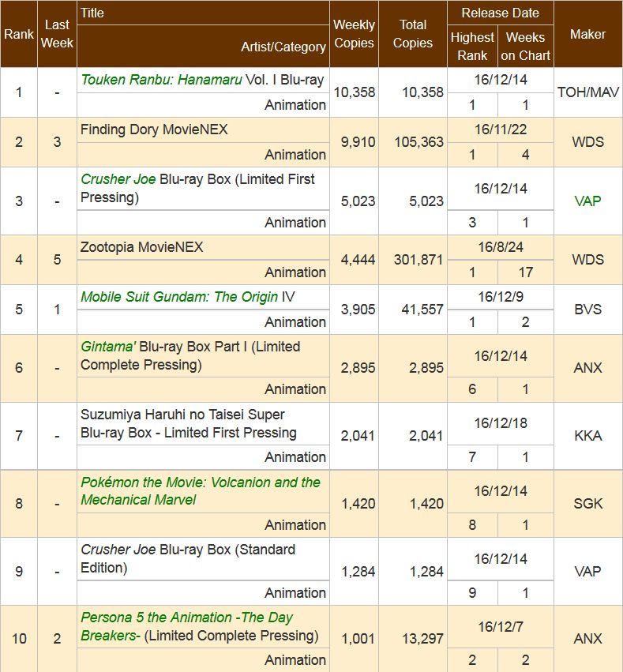Click the Highest Rank header cell
Viewport: 623px width, 672px height.
click(472, 47)
